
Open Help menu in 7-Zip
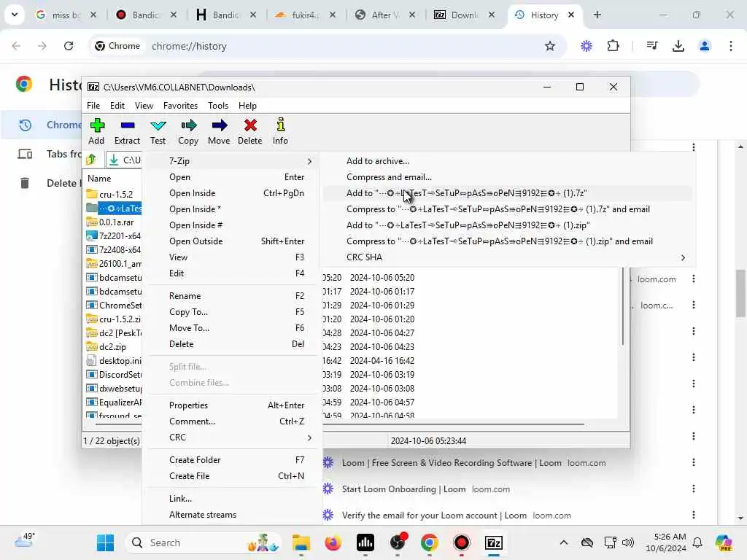247,106
